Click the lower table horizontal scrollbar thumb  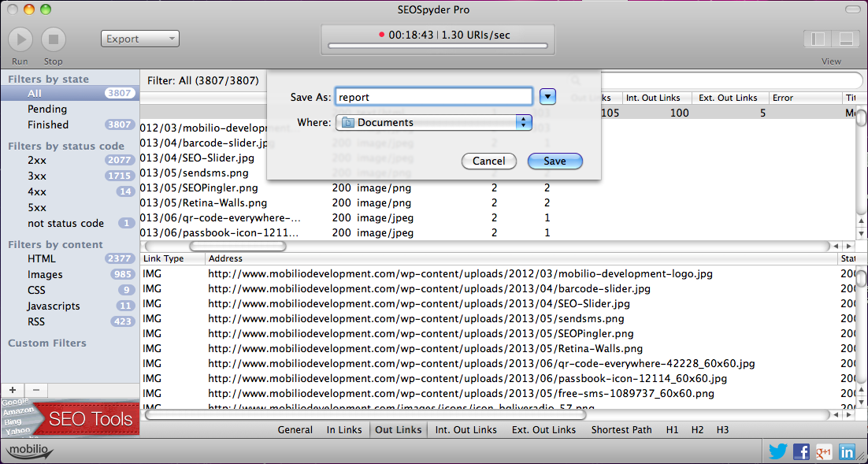tap(365, 414)
